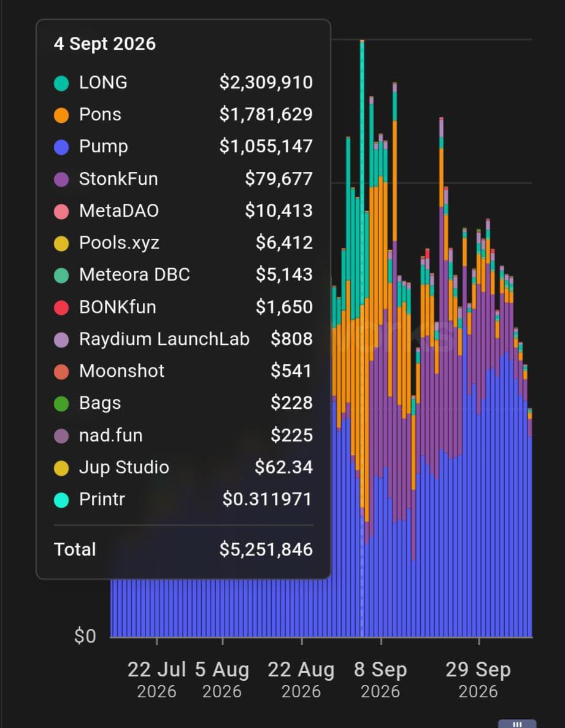
Task: Click the 'Jup Studio' series name
Action: 124,468
